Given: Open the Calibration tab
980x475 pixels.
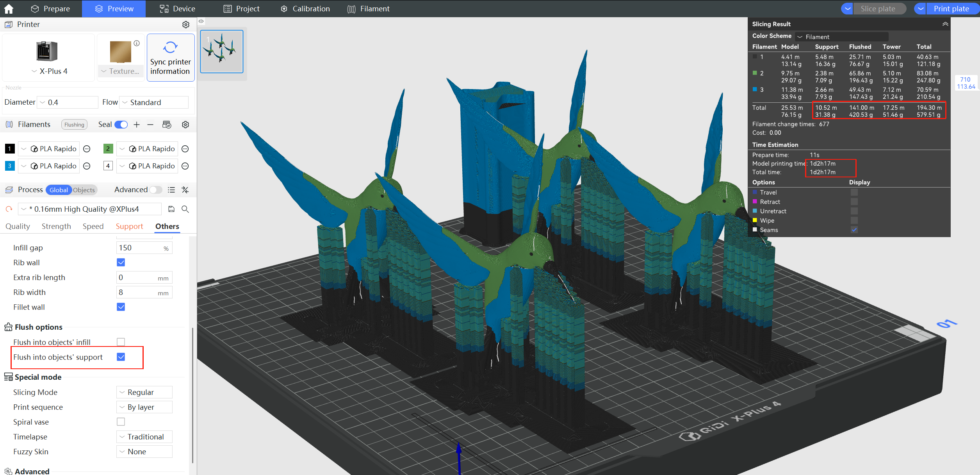Looking at the screenshot, I should coord(305,9).
